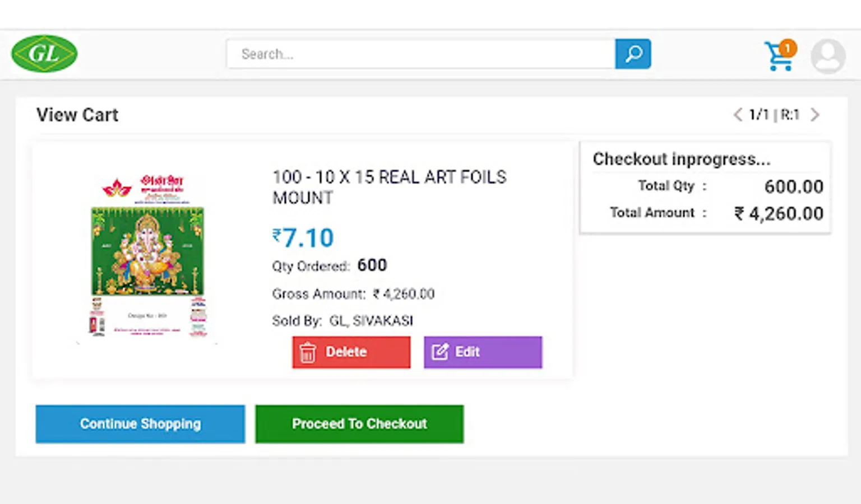The height and width of the screenshot is (504, 861).
Task: Open the Real Art Foils Mount title
Action: click(x=389, y=187)
